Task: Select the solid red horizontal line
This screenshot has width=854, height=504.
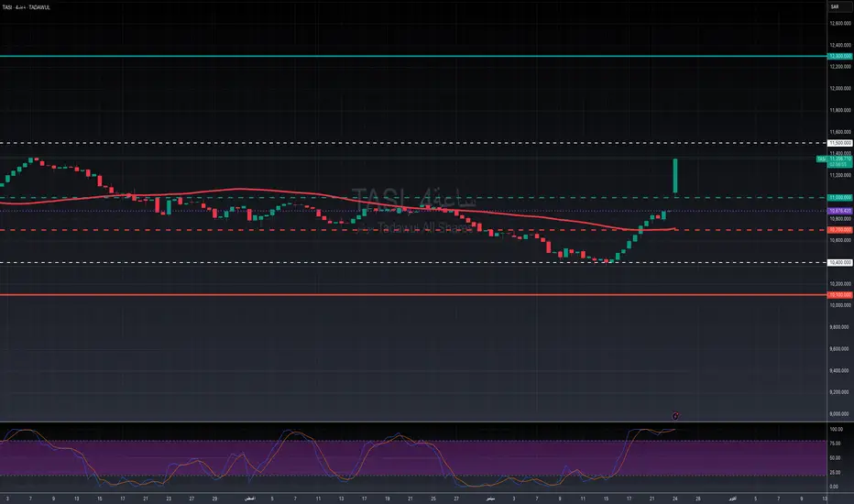Action: coord(367,295)
